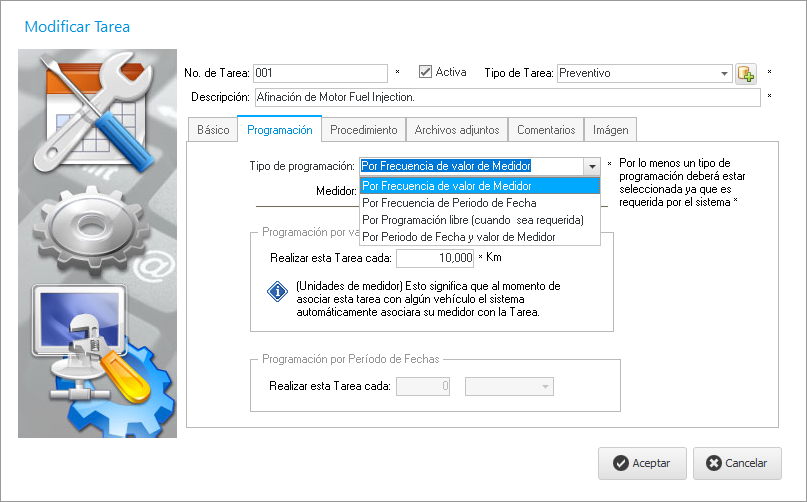Open the Procedimiento tab
The image size is (807, 502).
(x=364, y=130)
